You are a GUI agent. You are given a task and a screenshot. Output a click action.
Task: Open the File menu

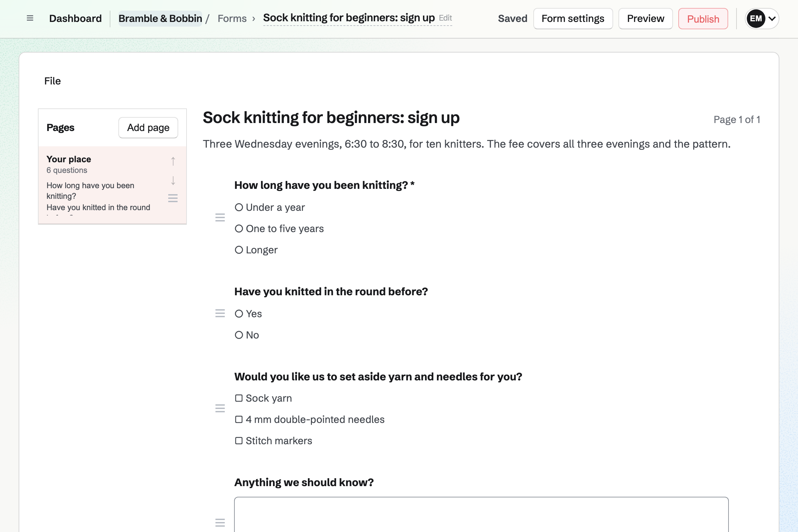coord(53,81)
